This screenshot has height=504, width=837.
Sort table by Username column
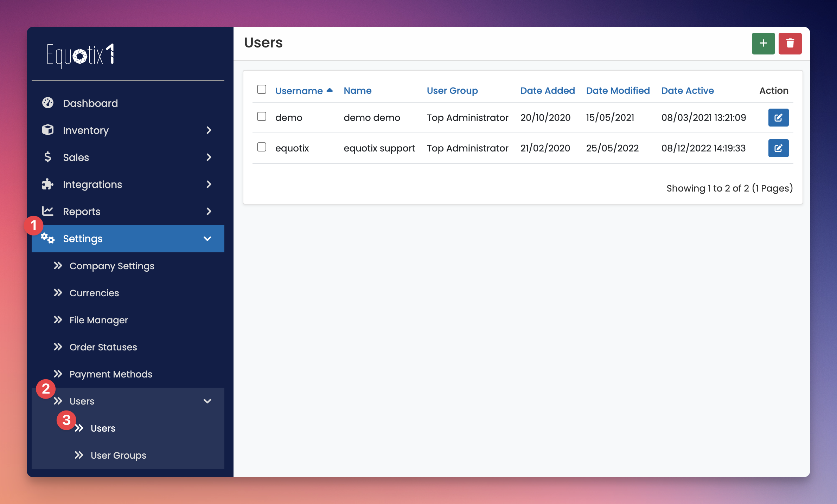(x=299, y=91)
